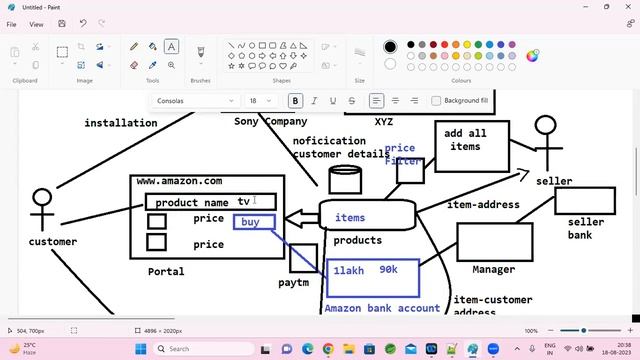Click the Rotate image icon
This screenshot has width=640, height=360.
100,47
